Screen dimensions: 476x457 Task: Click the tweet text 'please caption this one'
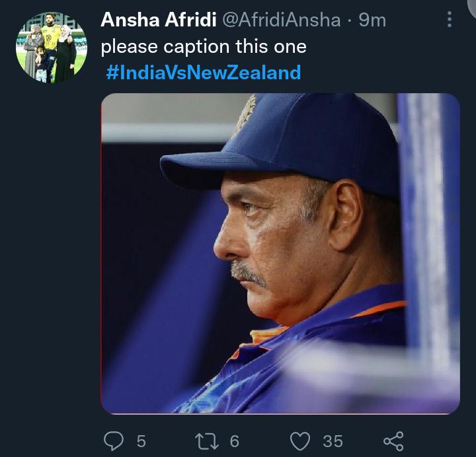[x=204, y=47]
